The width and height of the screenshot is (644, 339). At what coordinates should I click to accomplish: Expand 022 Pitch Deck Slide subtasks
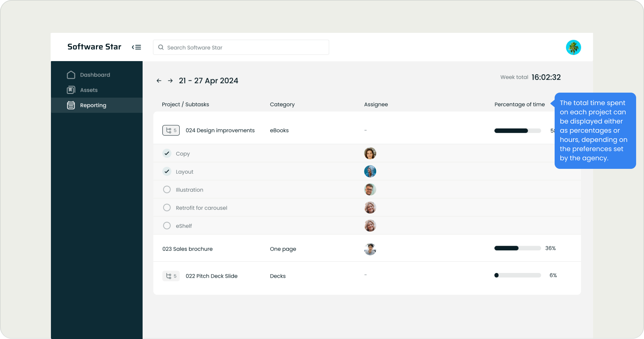tap(171, 276)
